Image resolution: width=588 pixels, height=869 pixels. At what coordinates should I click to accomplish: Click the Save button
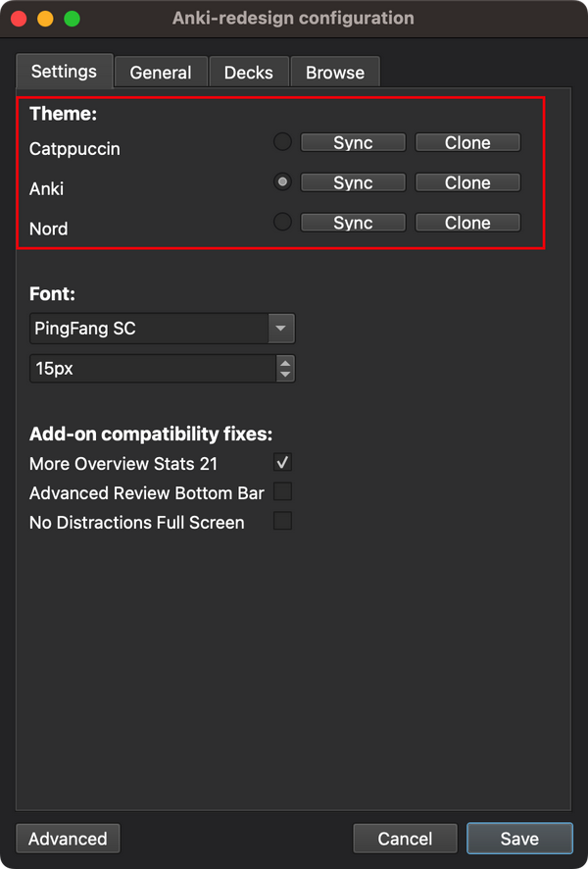[519, 839]
